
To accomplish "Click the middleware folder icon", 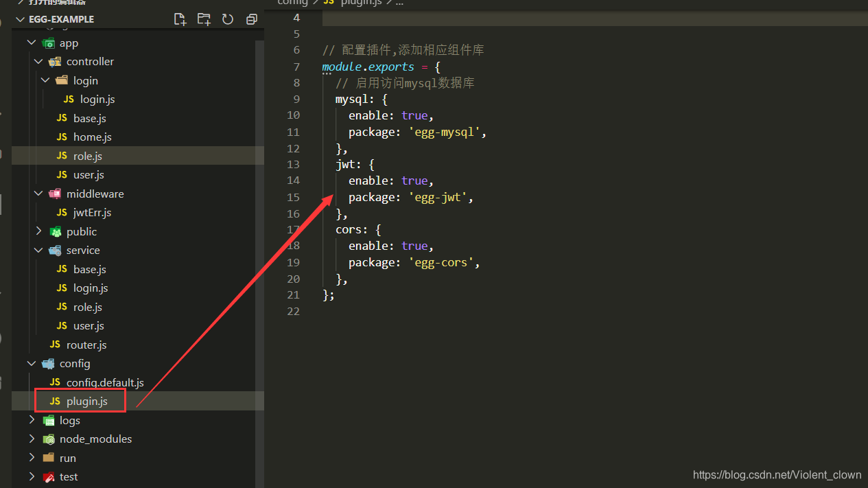I will 55,193.
